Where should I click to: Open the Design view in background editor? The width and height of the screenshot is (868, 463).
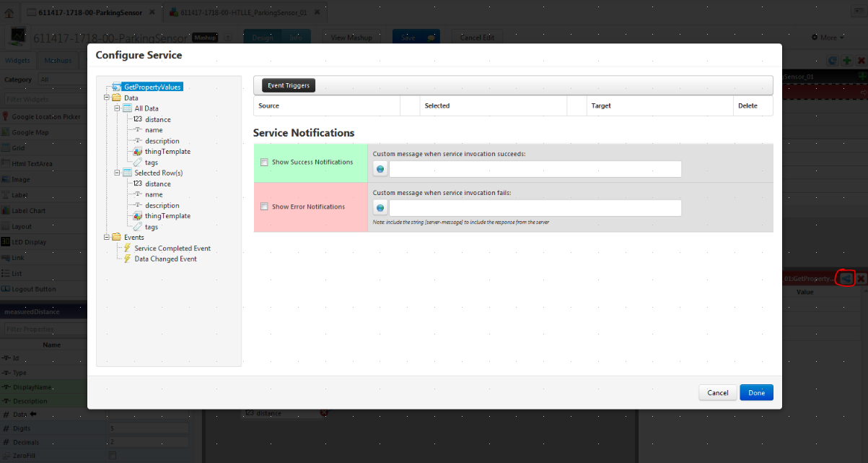coord(263,38)
